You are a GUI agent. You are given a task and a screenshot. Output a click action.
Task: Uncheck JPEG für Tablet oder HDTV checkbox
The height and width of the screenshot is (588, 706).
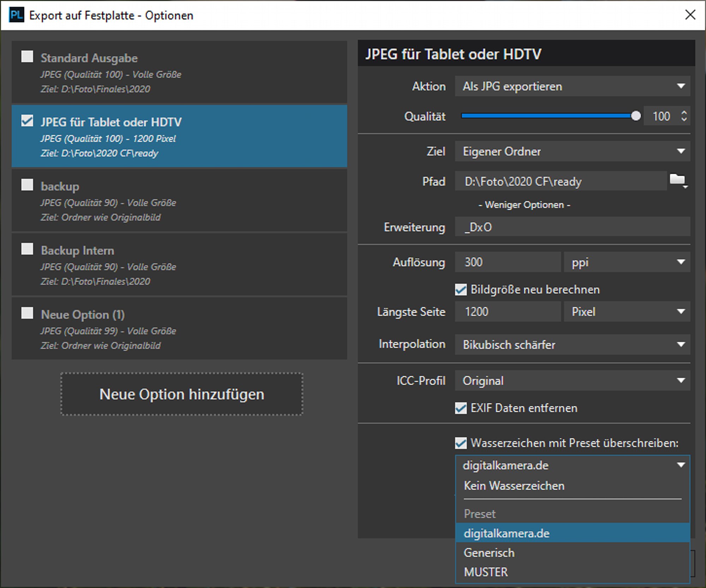(27, 121)
